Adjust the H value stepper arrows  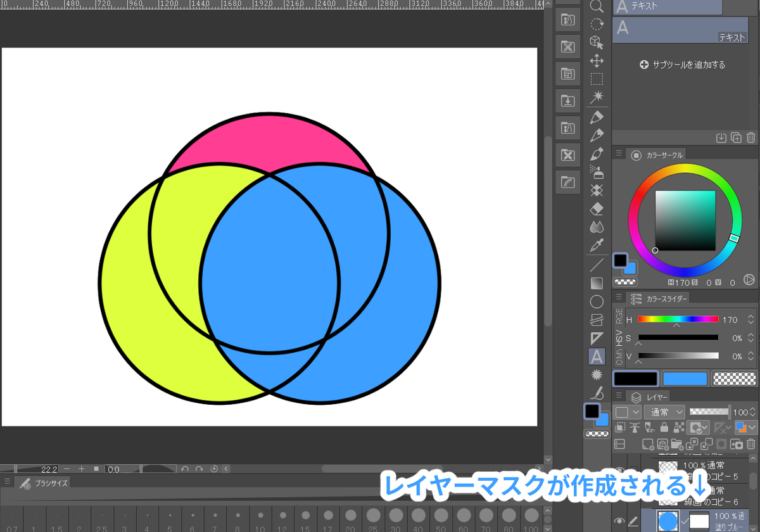pos(750,320)
